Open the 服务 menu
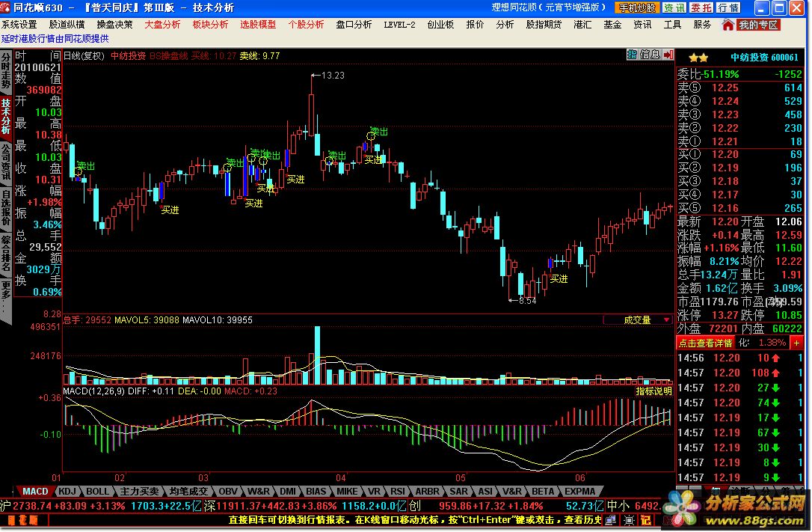The image size is (812, 532). point(702,25)
